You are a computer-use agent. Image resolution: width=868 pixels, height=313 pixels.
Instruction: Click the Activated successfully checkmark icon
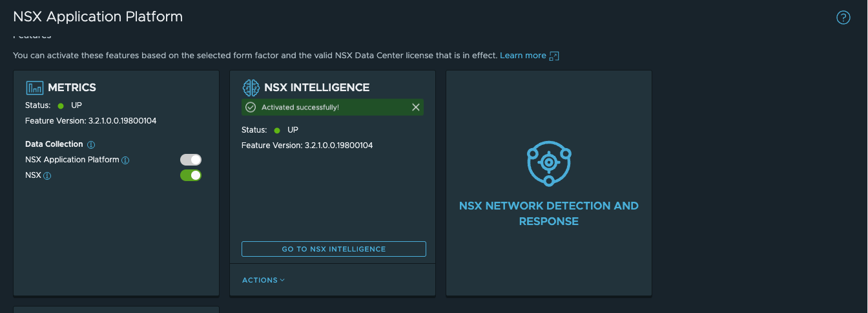(x=251, y=107)
